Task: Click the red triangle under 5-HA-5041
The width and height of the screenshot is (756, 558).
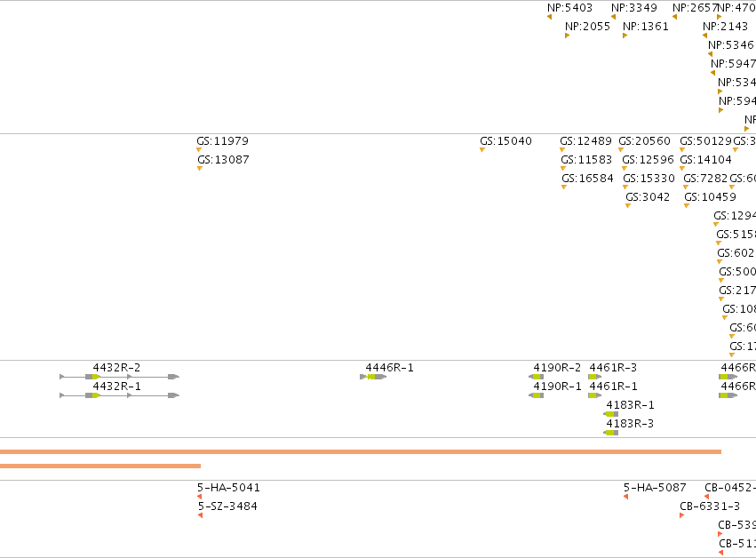Action: [x=200, y=497]
